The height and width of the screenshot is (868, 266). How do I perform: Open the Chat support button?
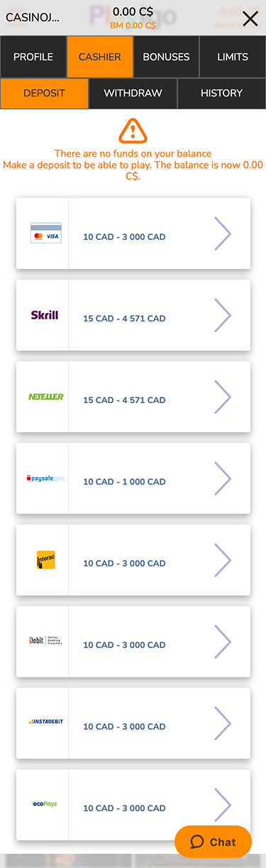pyautogui.click(x=213, y=842)
